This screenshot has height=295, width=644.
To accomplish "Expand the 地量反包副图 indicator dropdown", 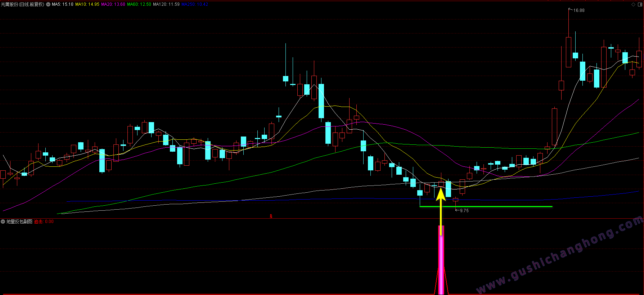I will [3, 222].
